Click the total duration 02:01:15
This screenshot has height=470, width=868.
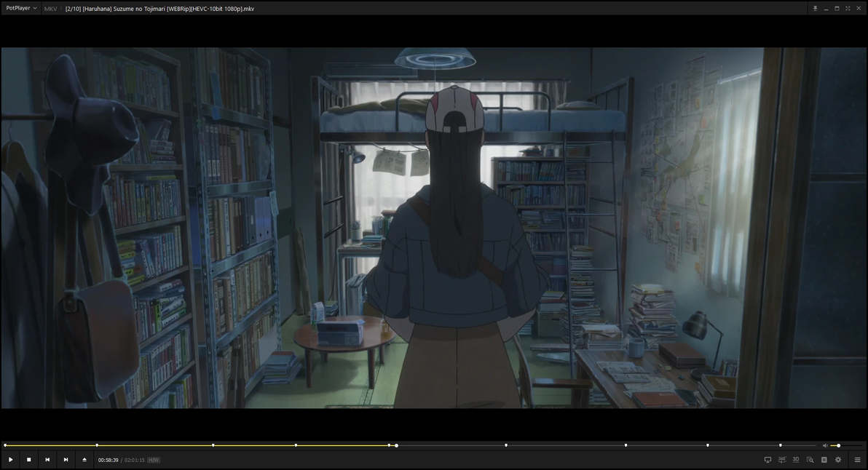[x=135, y=460]
